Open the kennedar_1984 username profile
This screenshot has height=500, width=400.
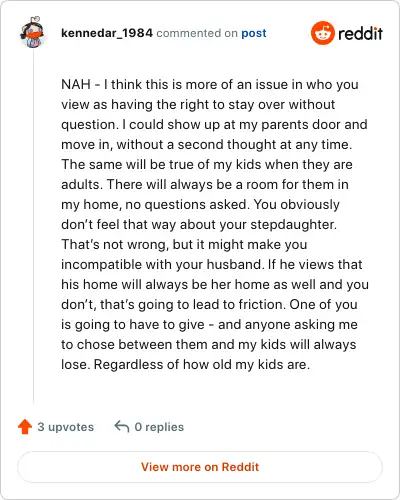(107, 33)
